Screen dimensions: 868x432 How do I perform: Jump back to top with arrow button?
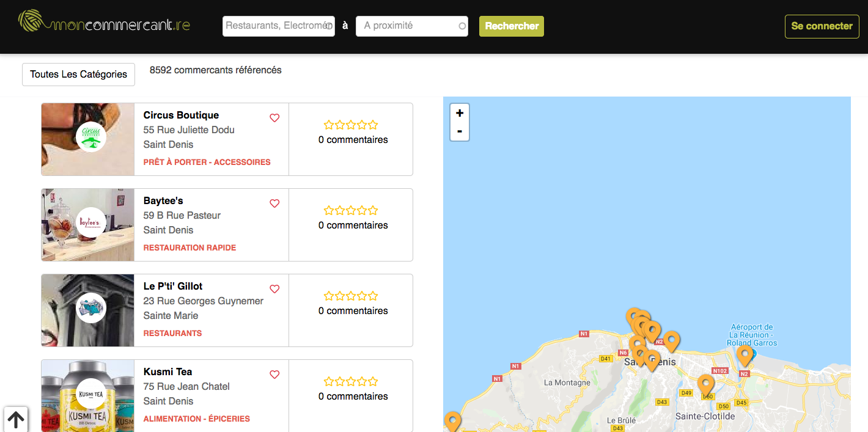click(x=16, y=420)
